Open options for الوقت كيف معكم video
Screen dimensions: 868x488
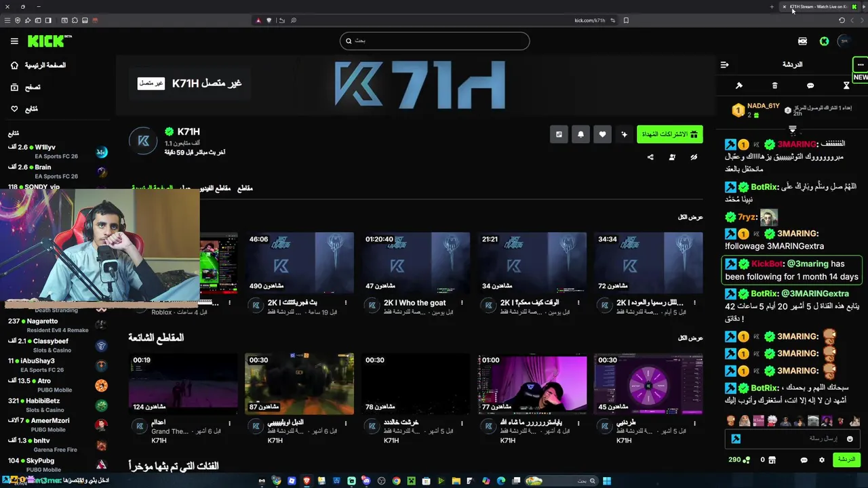click(x=578, y=303)
